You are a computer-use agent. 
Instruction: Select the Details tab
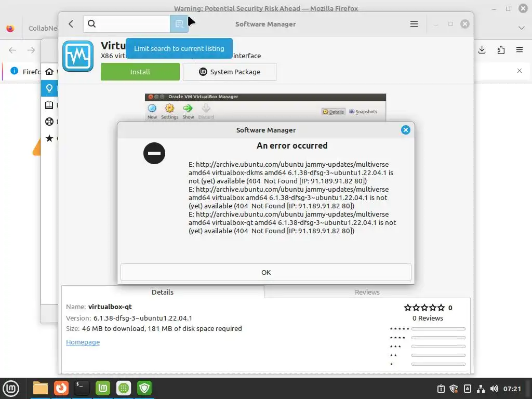pos(163,292)
